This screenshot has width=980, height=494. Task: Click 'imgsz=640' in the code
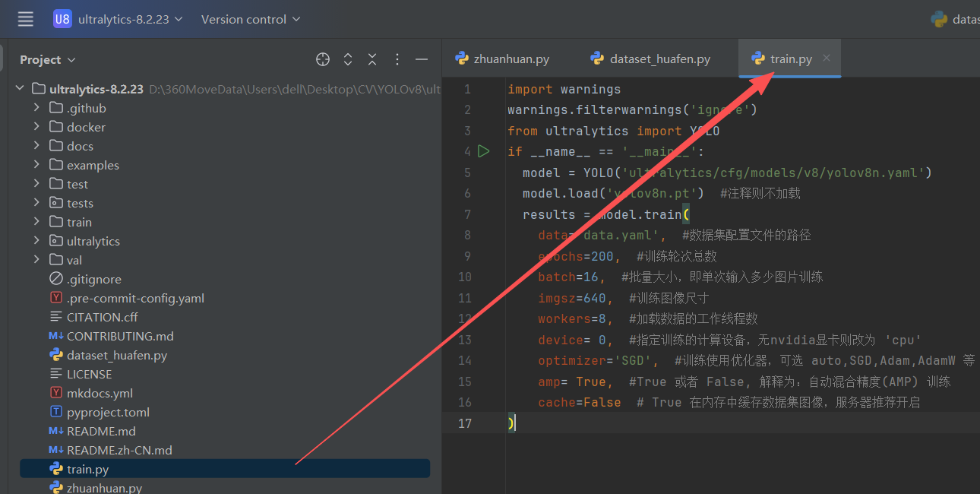pyautogui.click(x=572, y=298)
